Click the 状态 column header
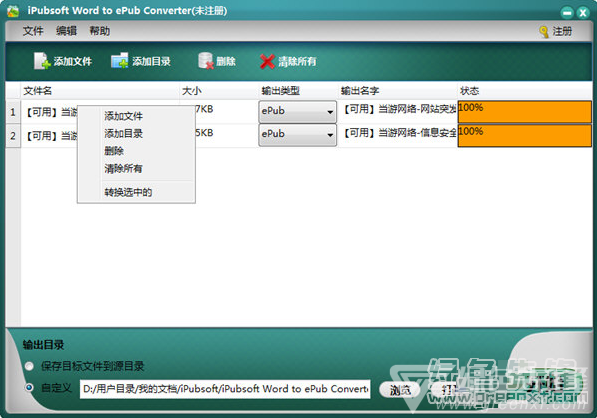Image resolution: width=597 pixels, height=418 pixels. coord(525,91)
